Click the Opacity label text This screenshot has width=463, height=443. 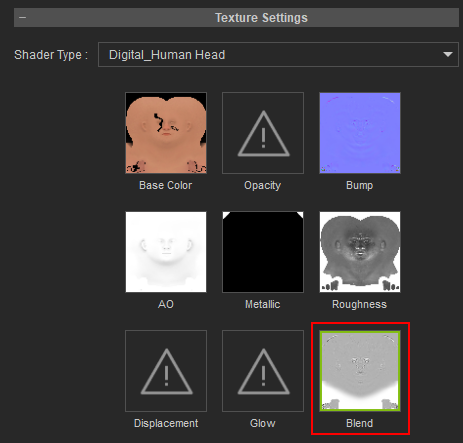coord(263,186)
